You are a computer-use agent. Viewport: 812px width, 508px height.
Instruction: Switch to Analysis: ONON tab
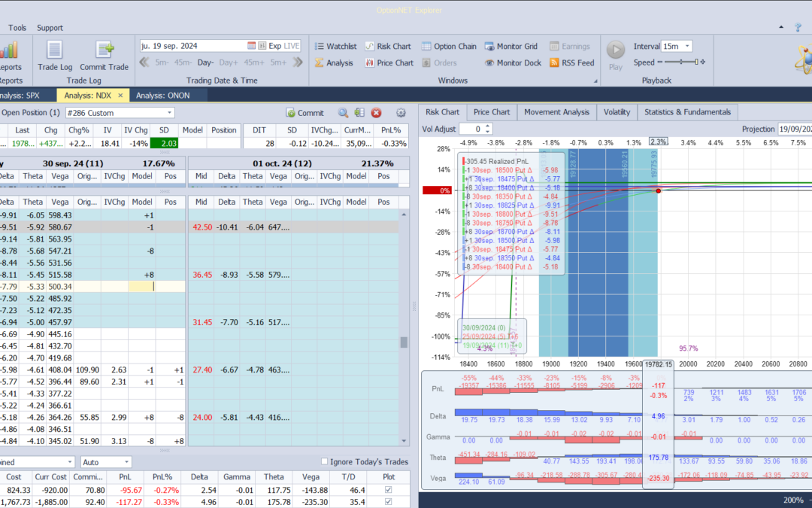click(x=162, y=96)
